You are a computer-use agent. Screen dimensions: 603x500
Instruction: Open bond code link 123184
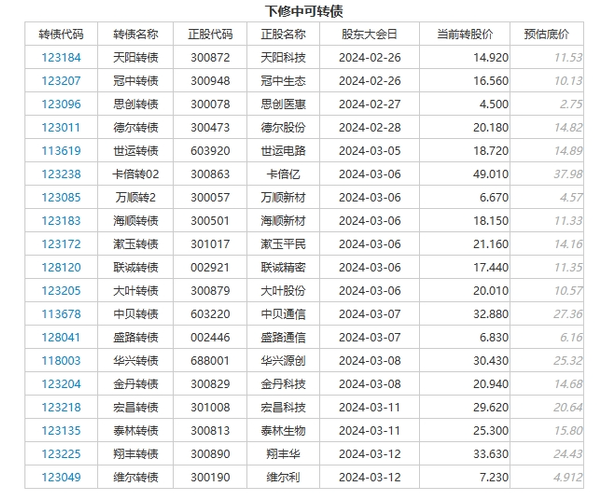[x=61, y=58]
